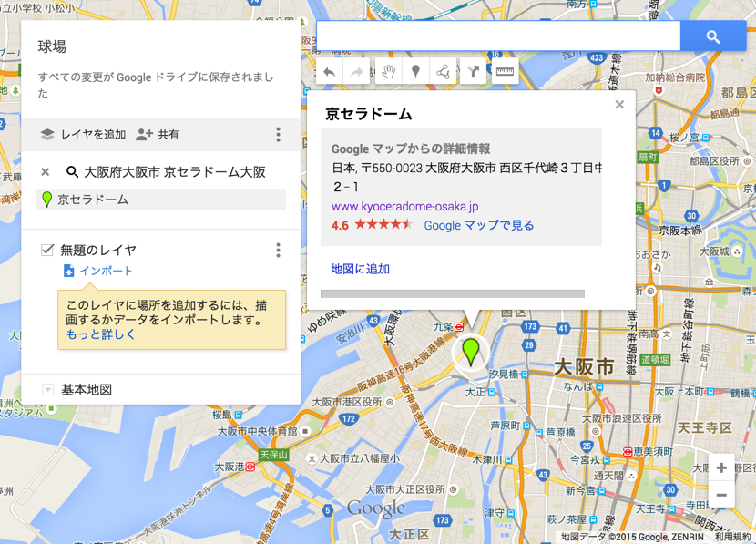Expand 基本地図 dropdown arrow

click(x=47, y=389)
